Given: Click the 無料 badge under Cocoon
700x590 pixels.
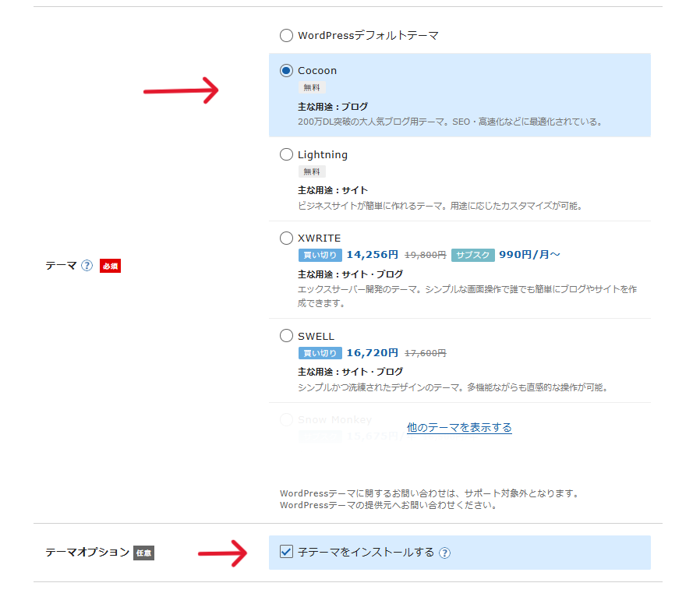Looking at the screenshot, I should click(x=312, y=87).
